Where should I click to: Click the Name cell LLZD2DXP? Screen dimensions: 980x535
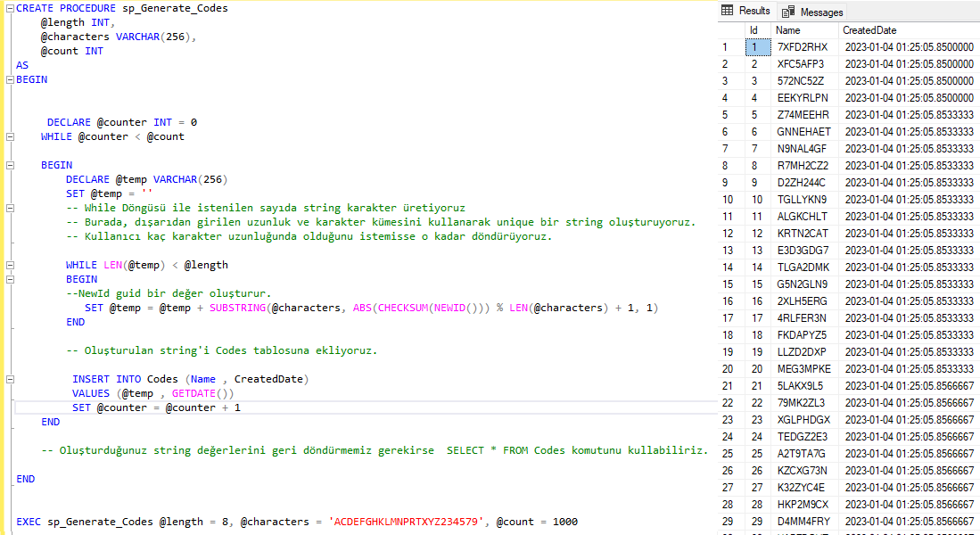[803, 351]
